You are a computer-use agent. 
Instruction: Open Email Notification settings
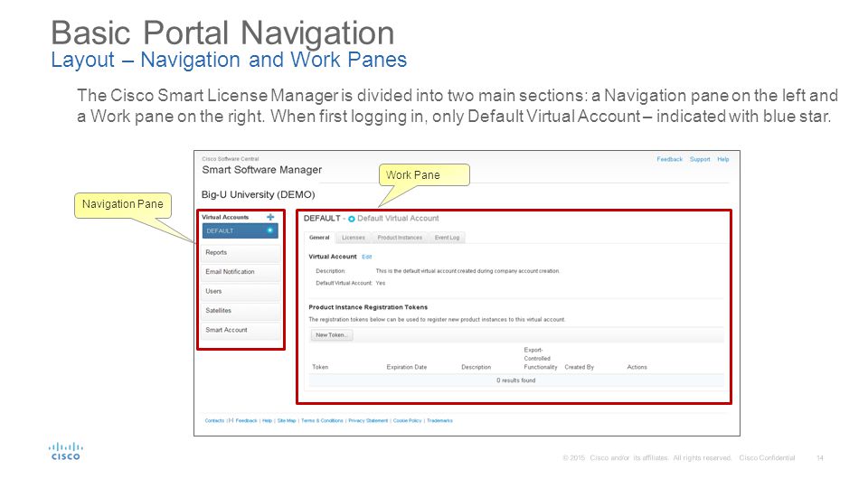(241, 272)
